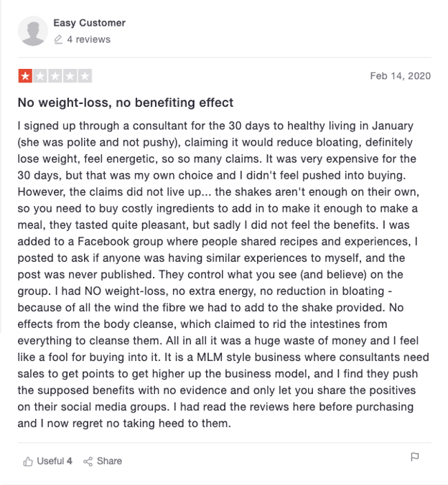The height and width of the screenshot is (485, 448).
Task: Click the thumbs-up icon beside Useful
Action: pyautogui.click(x=28, y=461)
